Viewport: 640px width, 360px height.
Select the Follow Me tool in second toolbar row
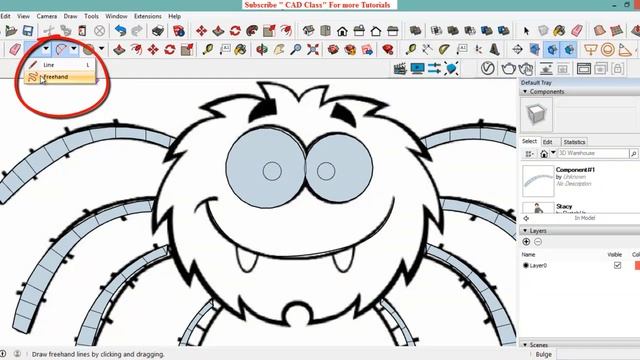click(x=136, y=49)
